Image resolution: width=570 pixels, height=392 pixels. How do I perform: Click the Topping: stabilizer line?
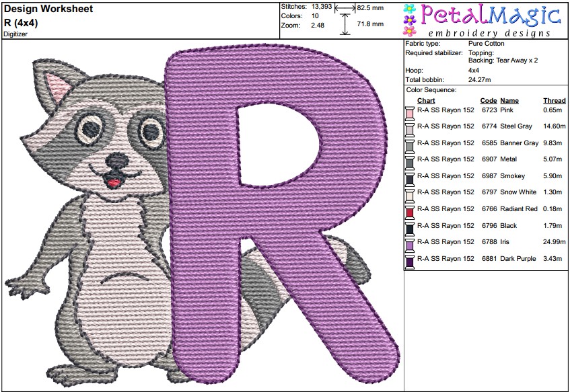pyautogui.click(x=481, y=53)
